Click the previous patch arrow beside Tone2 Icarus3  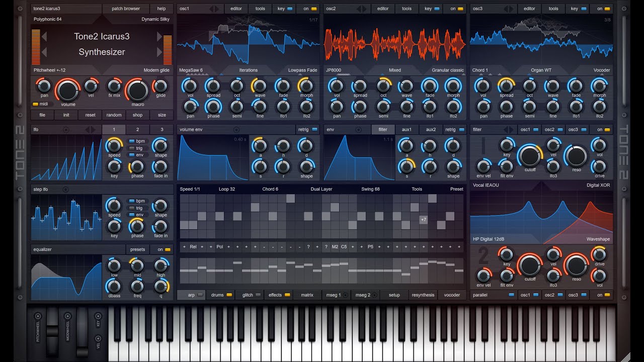44,36
